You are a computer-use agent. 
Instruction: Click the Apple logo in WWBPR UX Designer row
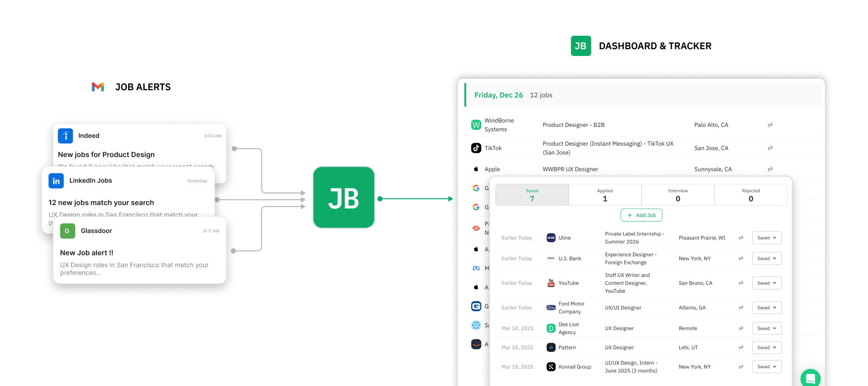coord(476,169)
